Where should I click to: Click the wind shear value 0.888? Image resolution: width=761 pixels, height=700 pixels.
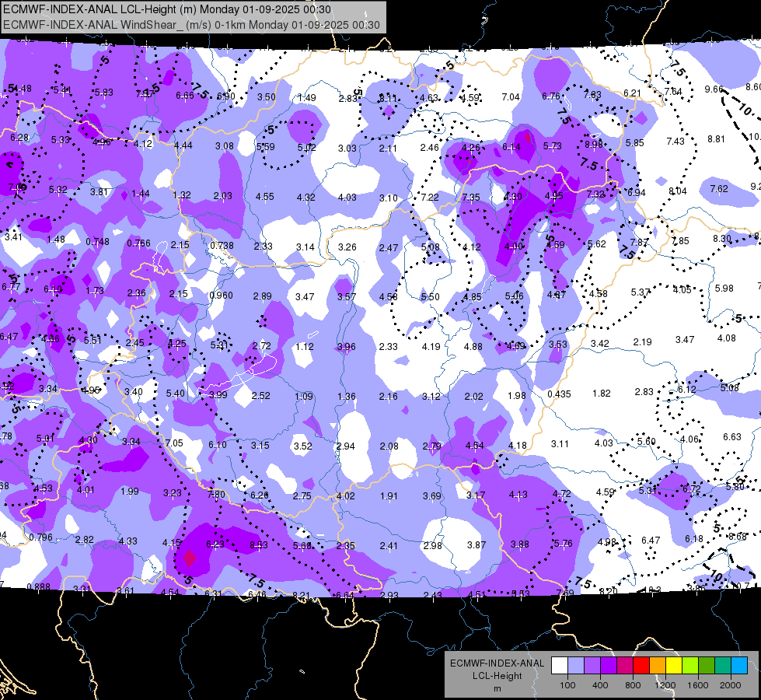tap(38, 586)
